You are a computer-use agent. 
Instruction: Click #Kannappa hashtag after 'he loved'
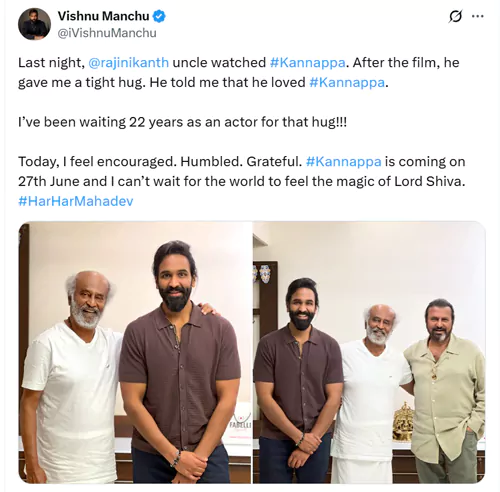(347, 82)
